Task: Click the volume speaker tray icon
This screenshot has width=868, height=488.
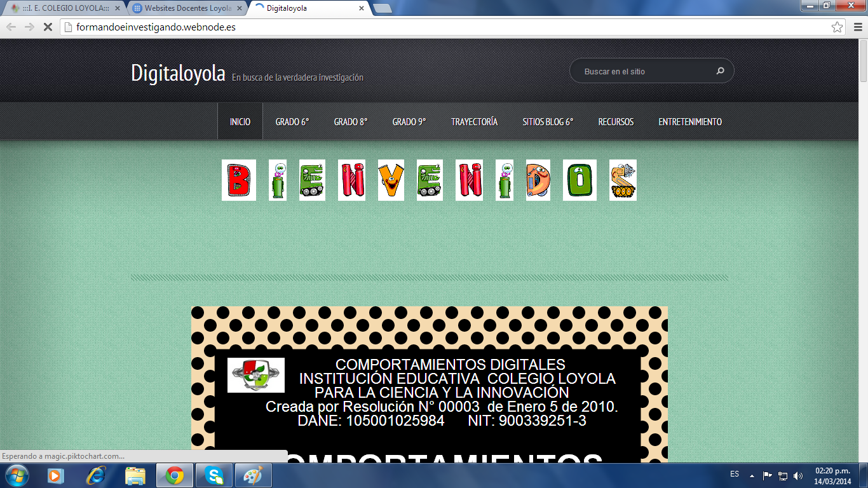Action: (798, 475)
